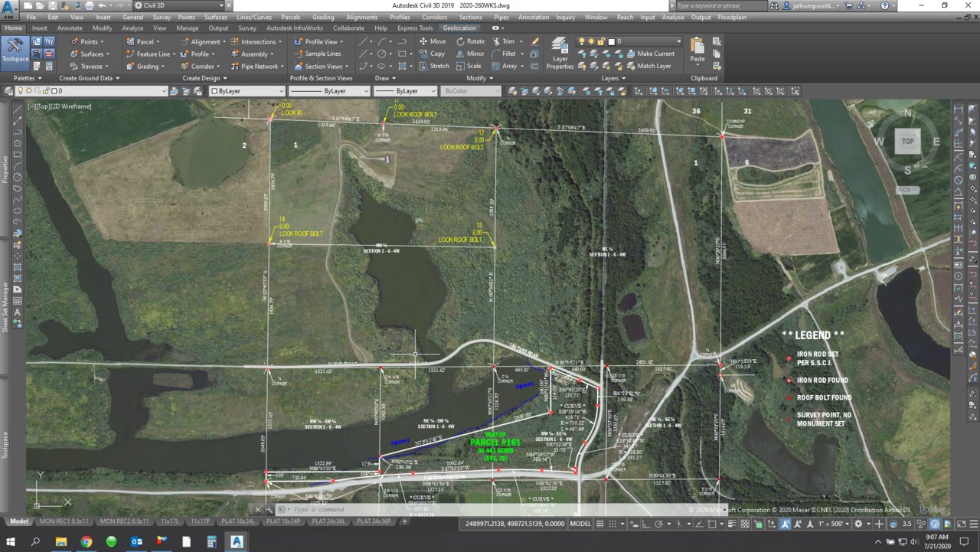The image size is (980, 552).
Task: Click the user account jathompson sign-in
Action: click(812, 5)
